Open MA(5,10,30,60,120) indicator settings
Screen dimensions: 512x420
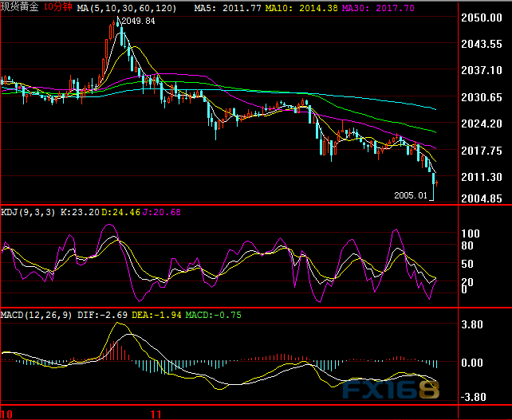pos(132,7)
